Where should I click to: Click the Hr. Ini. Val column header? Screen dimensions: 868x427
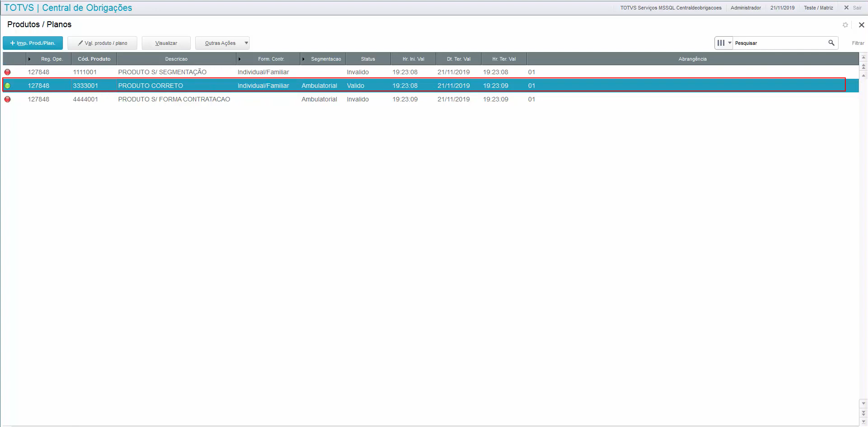[413, 59]
